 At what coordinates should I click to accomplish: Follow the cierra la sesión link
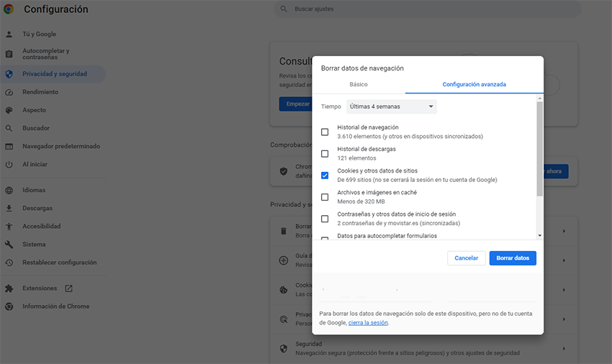368,323
